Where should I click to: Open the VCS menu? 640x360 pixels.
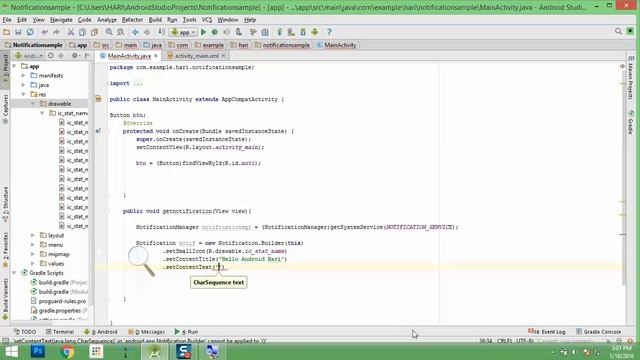(207, 20)
